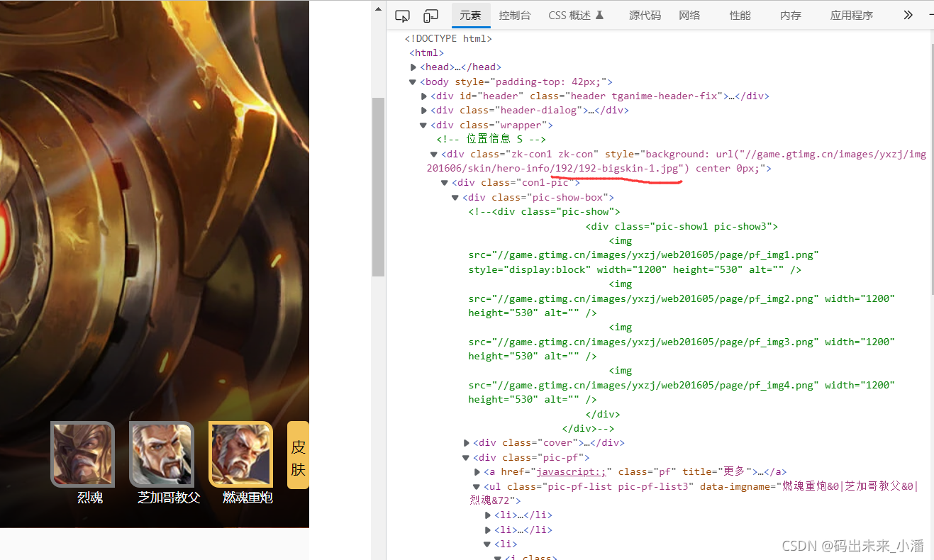Click the 燃魂重炮 skin name label

248,498
